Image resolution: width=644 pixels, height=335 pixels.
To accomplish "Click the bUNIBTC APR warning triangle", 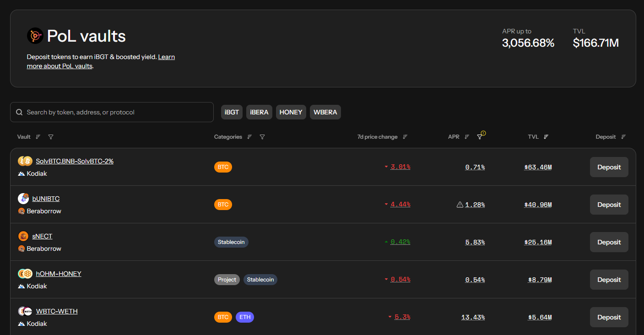I will pos(460,205).
